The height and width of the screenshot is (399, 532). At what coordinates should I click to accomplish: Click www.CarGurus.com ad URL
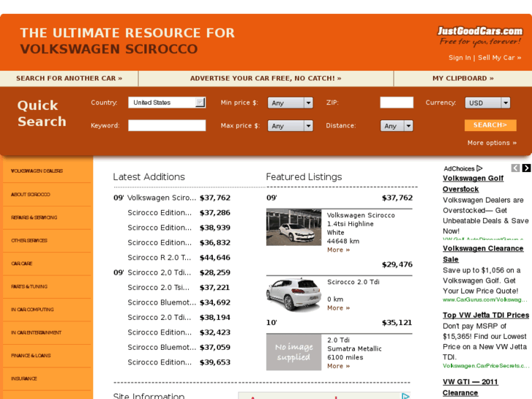(x=484, y=300)
